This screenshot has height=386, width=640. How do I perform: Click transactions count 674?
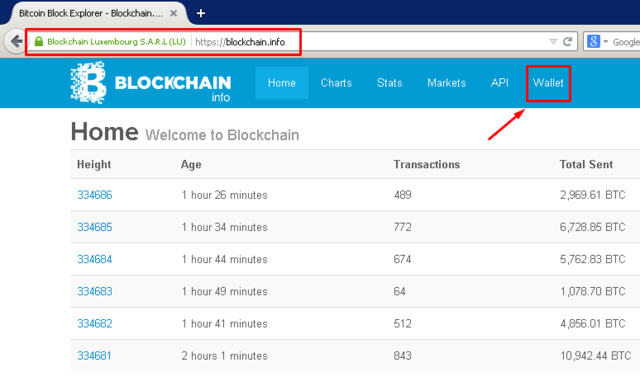(402, 260)
